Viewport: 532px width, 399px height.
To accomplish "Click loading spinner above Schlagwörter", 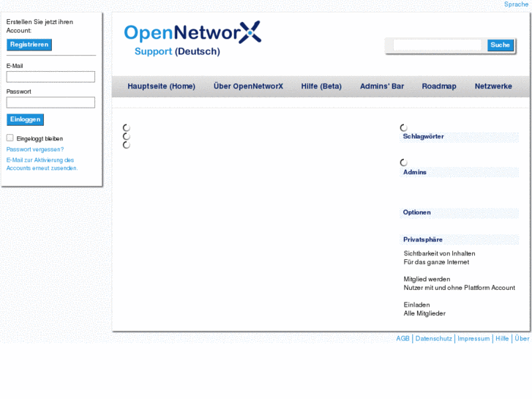I will pos(403,127).
